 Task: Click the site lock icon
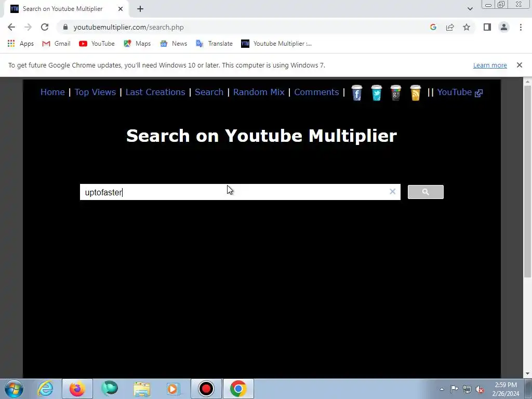(x=65, y=27)
